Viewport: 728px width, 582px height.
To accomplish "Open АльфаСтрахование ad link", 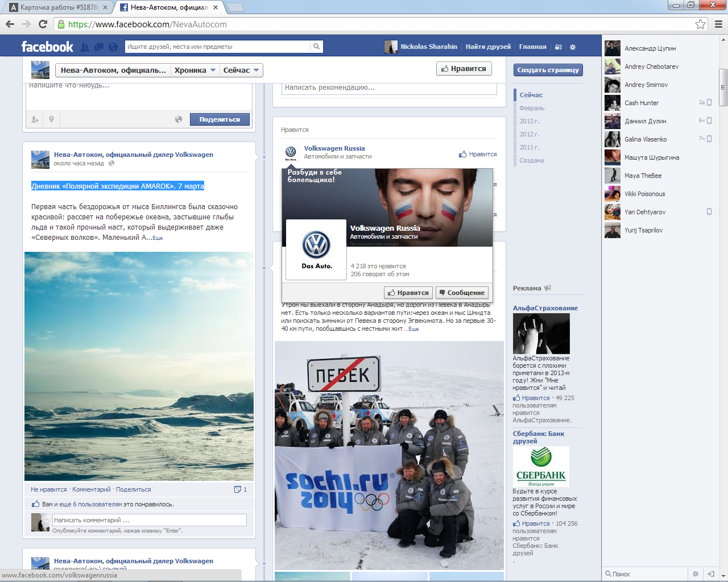I will coord(545,308).
